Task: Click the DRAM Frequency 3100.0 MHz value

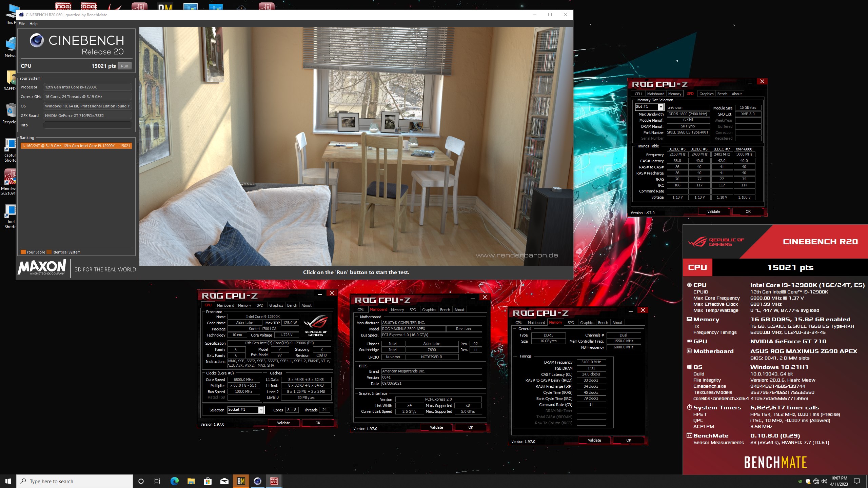Action: tap(591, 362)
